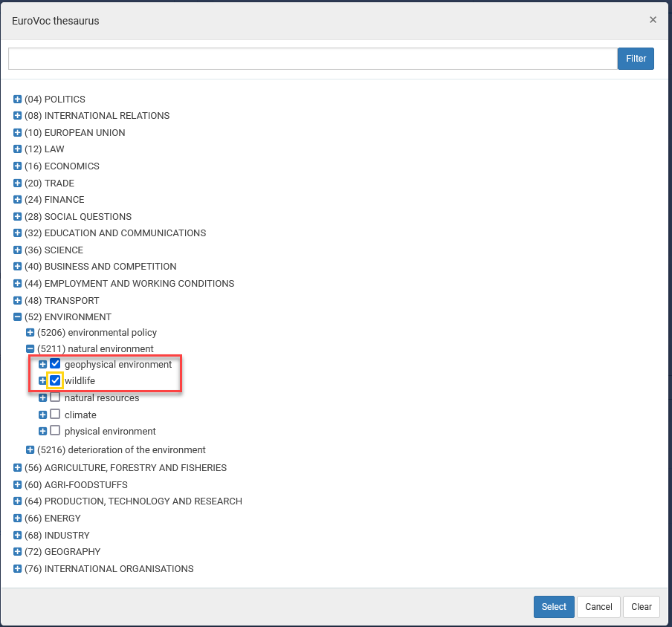Confirm with the Select button
Screen dimensions: 672x627
(x=554, y=606)
